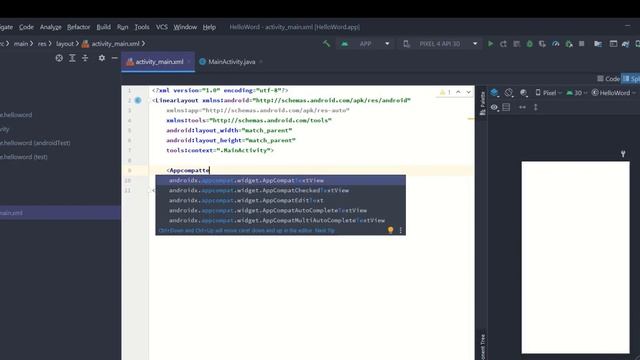Open the PIXEL 4 API 30 device dropdown
Image resolution: width=640 pixels, height=360 pixels.
440,44
